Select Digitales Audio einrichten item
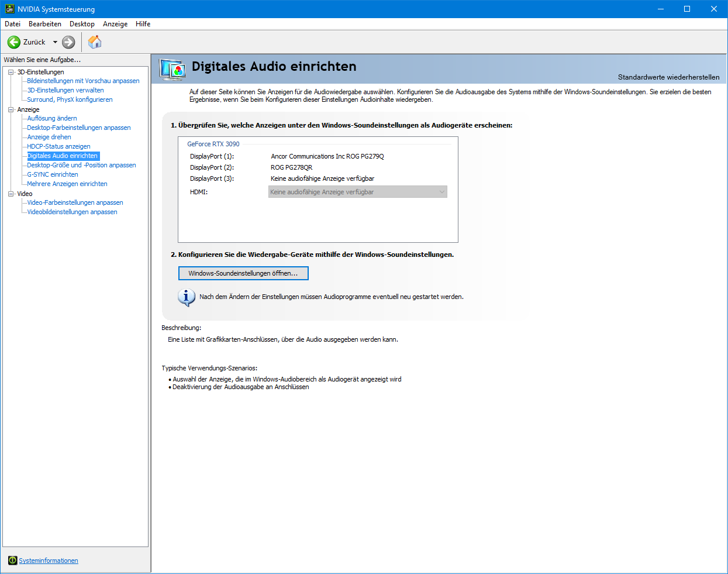 coord(63,156)
